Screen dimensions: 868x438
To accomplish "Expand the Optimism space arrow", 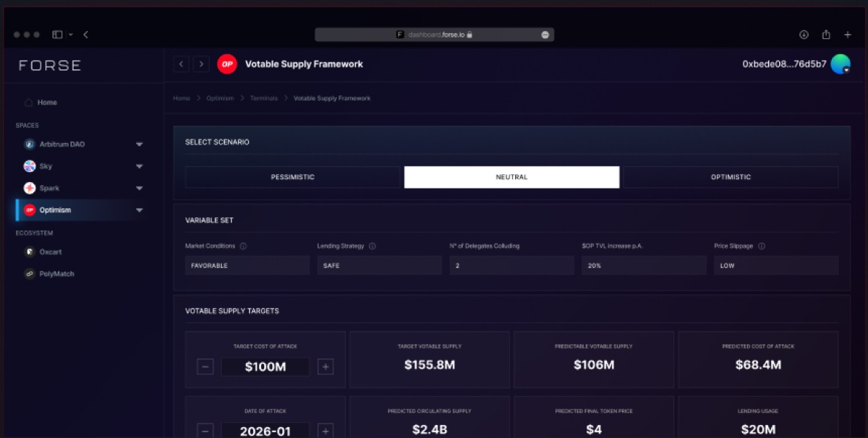I will (140, 210).
